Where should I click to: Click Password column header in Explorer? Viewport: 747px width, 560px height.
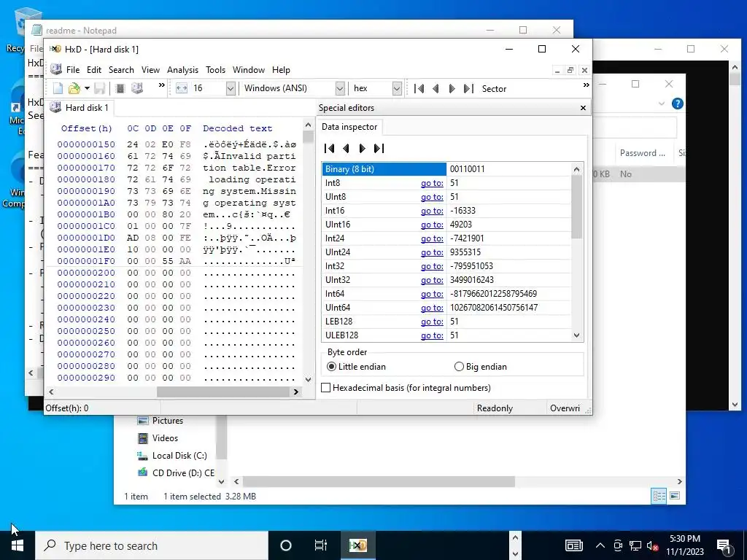tap(642, 153)
